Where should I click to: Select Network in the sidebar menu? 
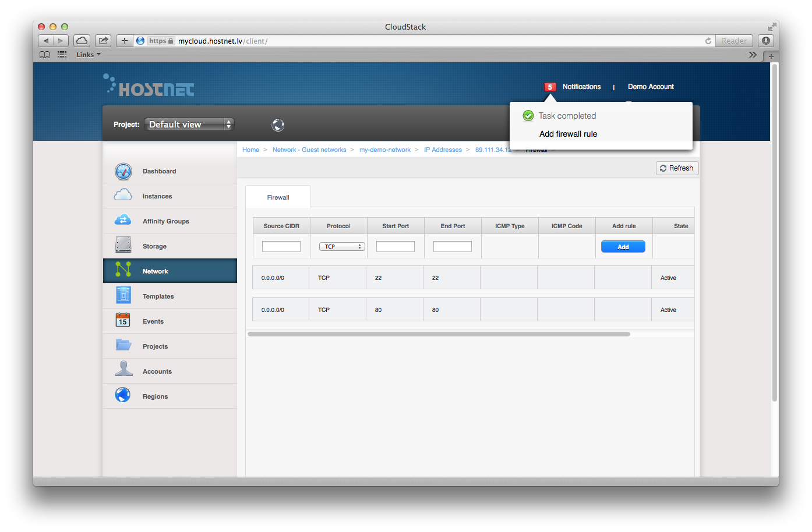point(156,271)
